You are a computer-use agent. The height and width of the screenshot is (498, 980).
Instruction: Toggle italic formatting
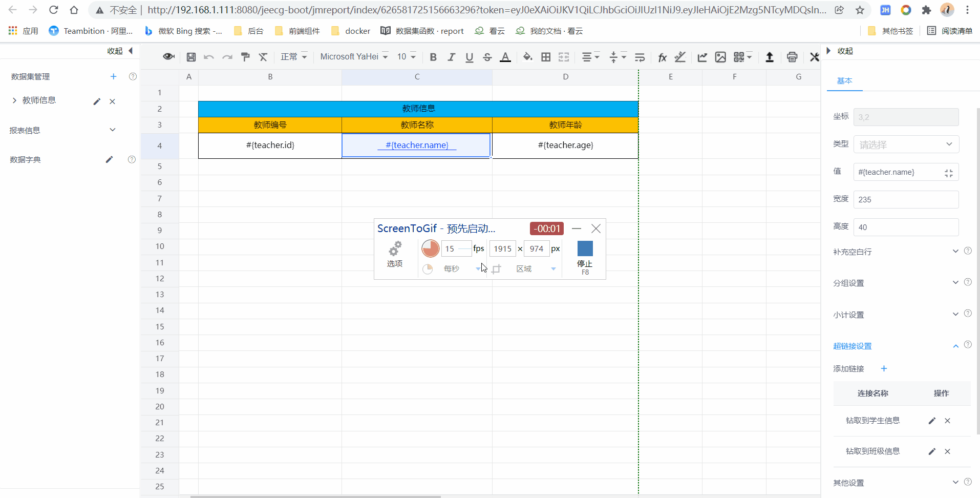coord(451,57)
